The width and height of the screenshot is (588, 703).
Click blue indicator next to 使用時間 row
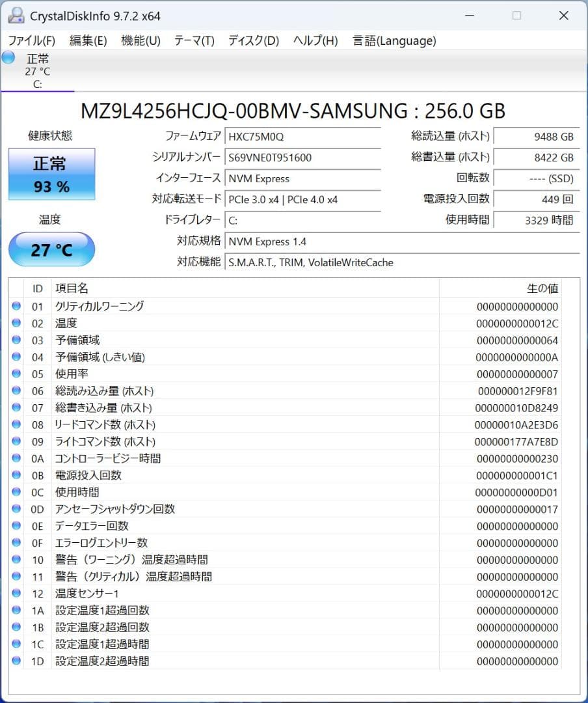point(16,492)
